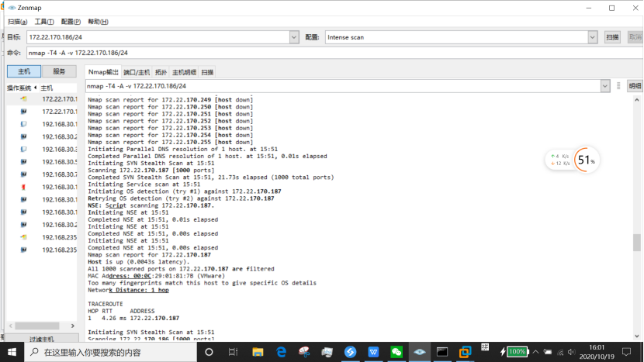
Task: Click the OS icon beside host 192.168.30.7
Action: coord(23,174)
